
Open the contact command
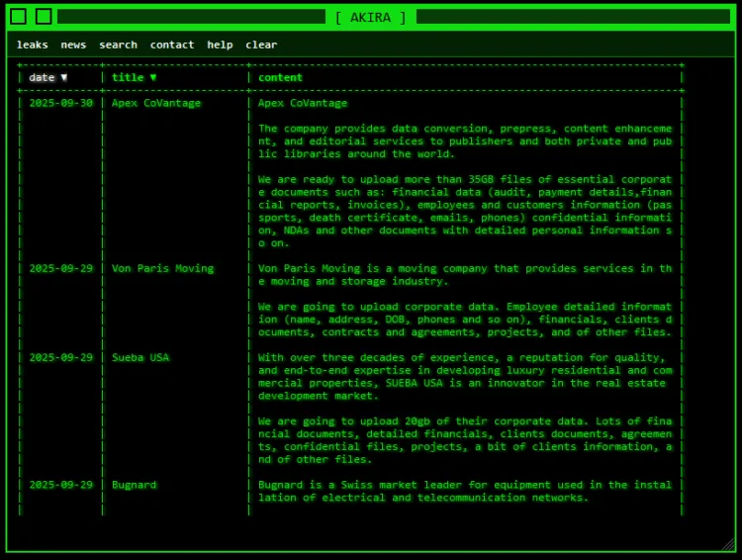click(x=172, y=45)
